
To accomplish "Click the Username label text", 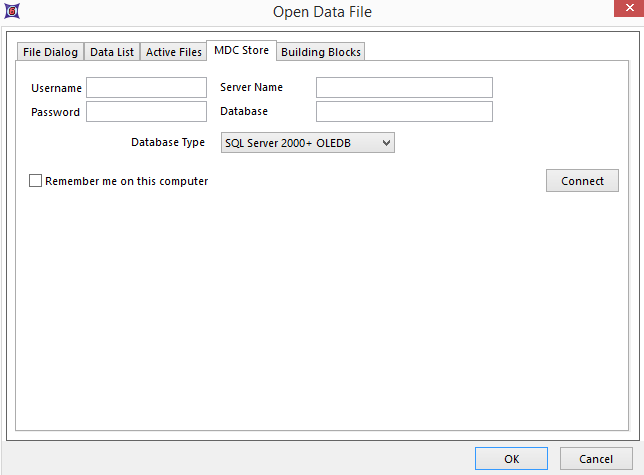I will click(x=56, y=88).
